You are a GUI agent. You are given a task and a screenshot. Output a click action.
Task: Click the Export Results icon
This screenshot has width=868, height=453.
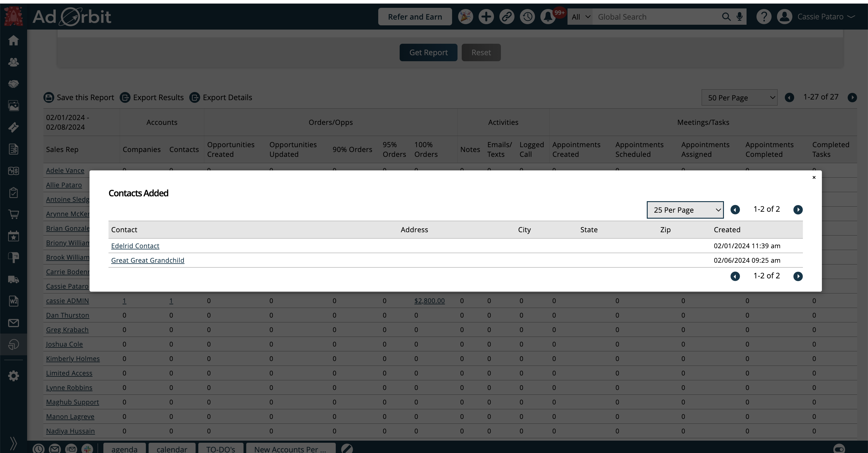click(x=125, y=97)
